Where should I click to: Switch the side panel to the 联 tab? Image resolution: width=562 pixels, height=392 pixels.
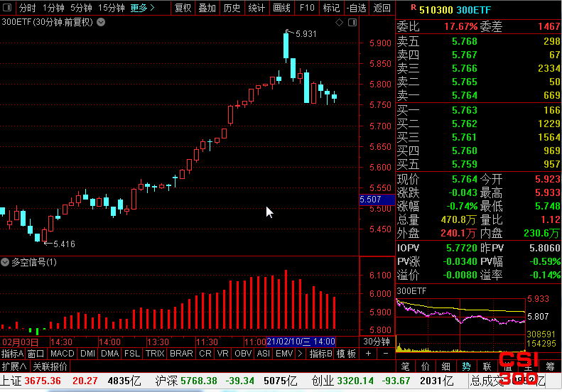click(x=487, y=366)
